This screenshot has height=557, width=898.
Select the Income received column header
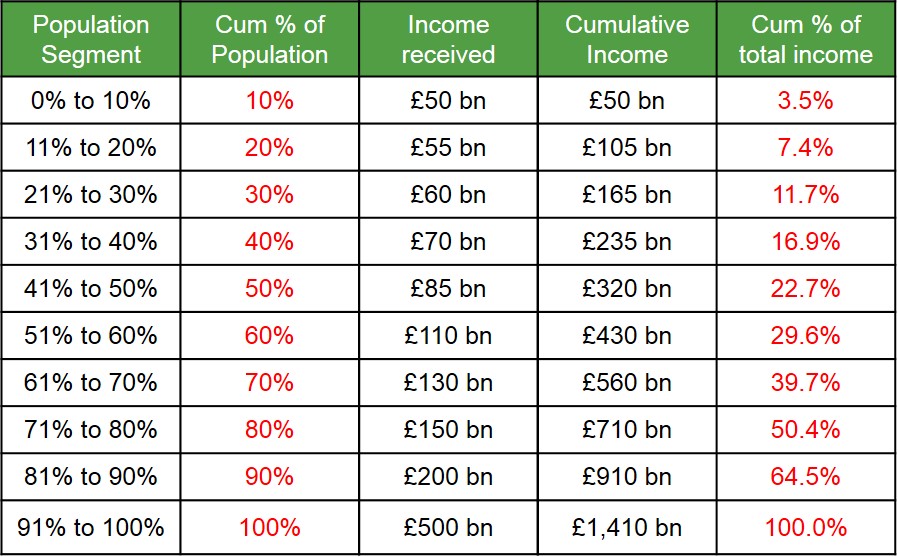click(x=448, y=39)
